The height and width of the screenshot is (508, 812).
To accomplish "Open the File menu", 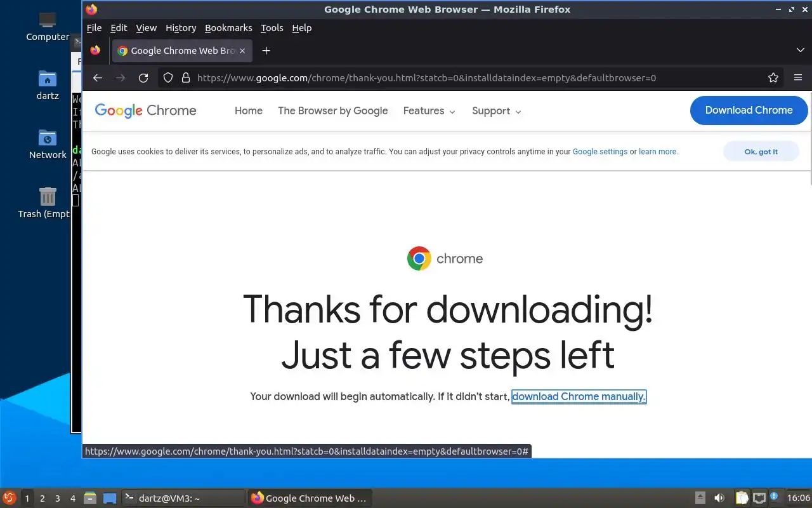I will (94, 28).
